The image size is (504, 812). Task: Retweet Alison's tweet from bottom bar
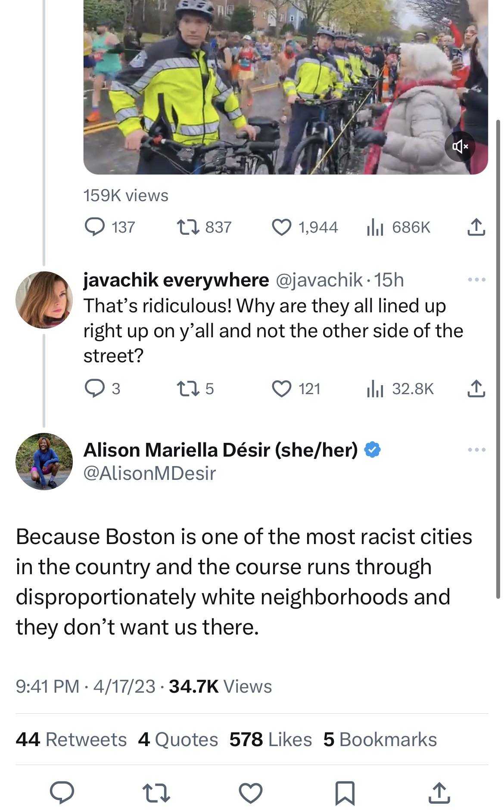(156, 793)
